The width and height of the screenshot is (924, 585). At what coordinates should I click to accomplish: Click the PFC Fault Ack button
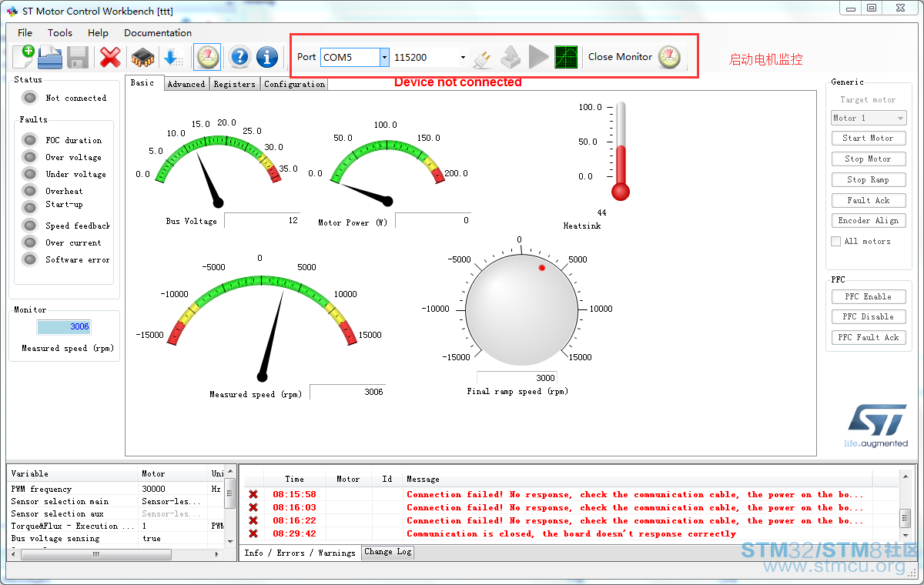(869, 337)
